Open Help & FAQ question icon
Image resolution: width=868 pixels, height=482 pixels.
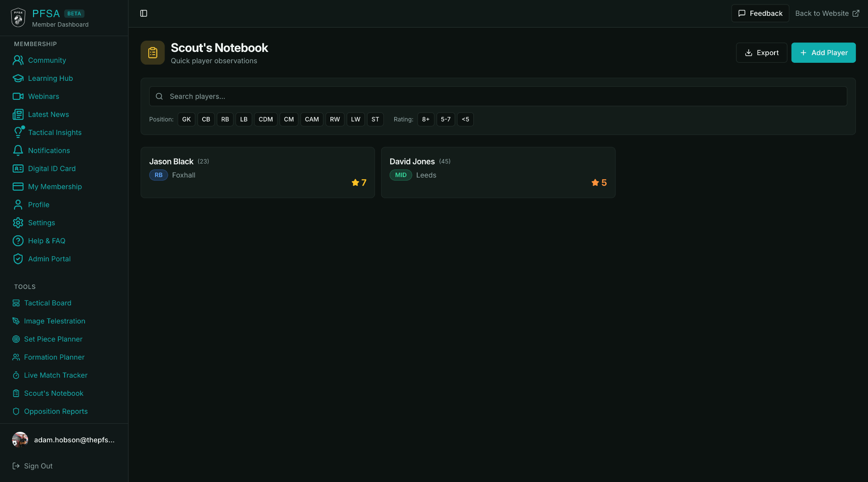pyautogui.click(x=18, y=241)
